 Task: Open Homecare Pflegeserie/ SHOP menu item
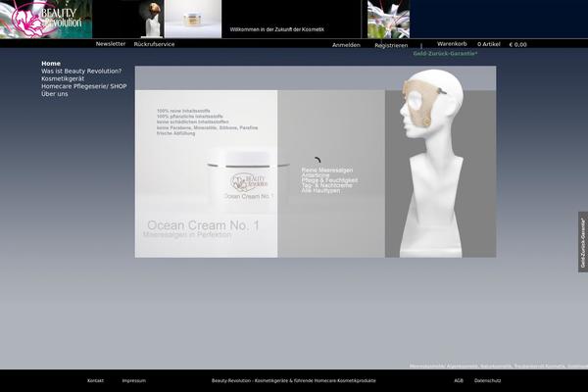click(84, 86)
